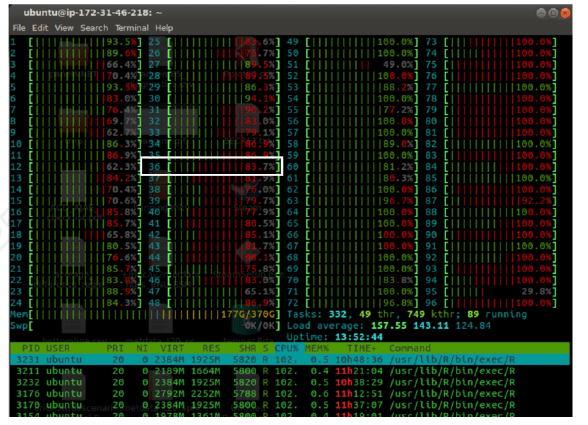Click CPU 30 meter showing 94.1%
Image resolution: width=588 pixels, height=425 pixels.
(x=214, y=99)
